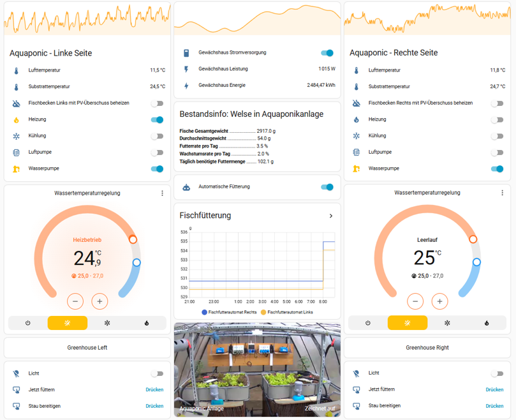Toggle Gewächshaus Stromversorgung switch

click(327, 53)
